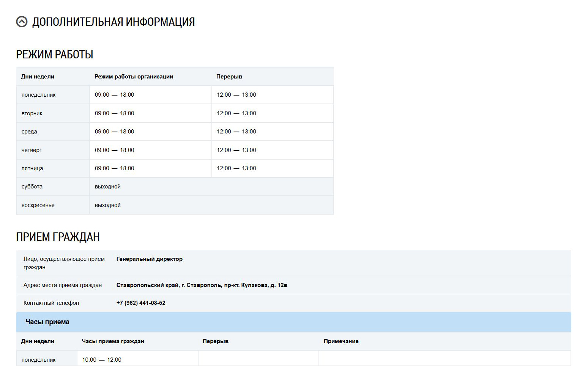
Task: Click the Генеральный директор text
Action: 149,259
